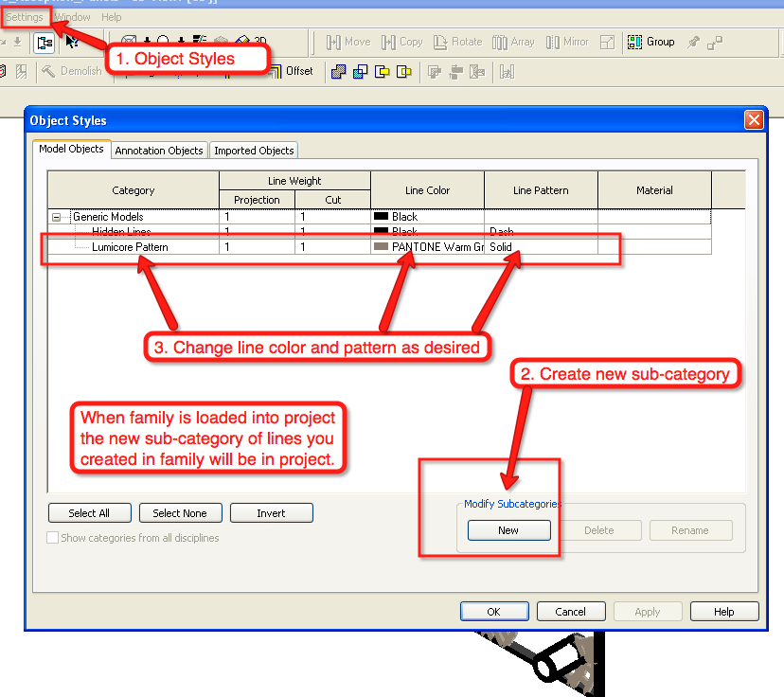Click the grayed split face icon
Viewport: 784px width, 697px height.
point(477,73)
